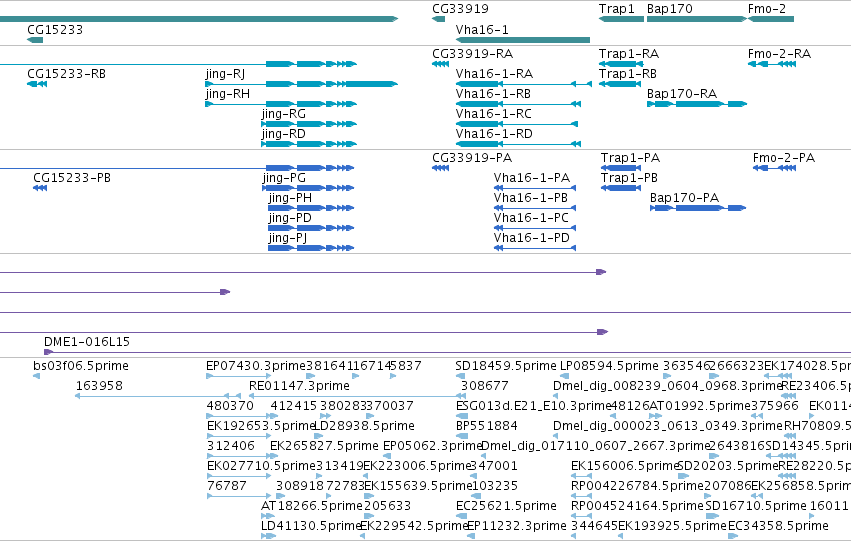The width and height of the screenshot is (851, 541).
Task: Select transcript Bap170-RA
Action: (x=697, y=104)
